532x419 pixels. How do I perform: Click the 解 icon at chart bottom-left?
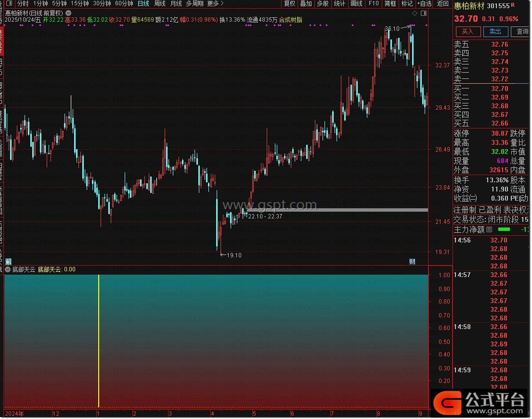(x=8, y=262)
